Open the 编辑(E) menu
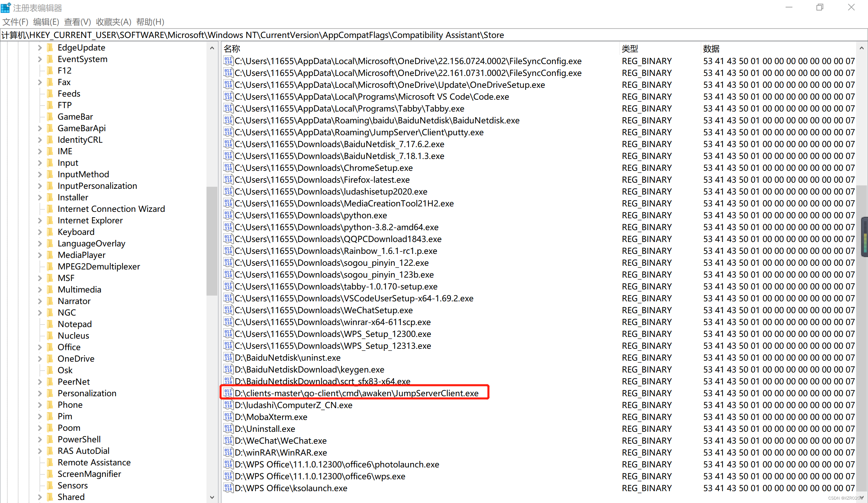Image resolution: width=868 pixels, height=503 pixels. point(46,22)
